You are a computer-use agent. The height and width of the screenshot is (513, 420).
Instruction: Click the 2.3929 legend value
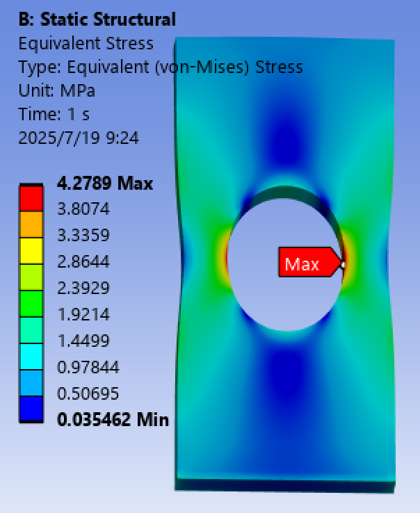(x=83, y=288)
